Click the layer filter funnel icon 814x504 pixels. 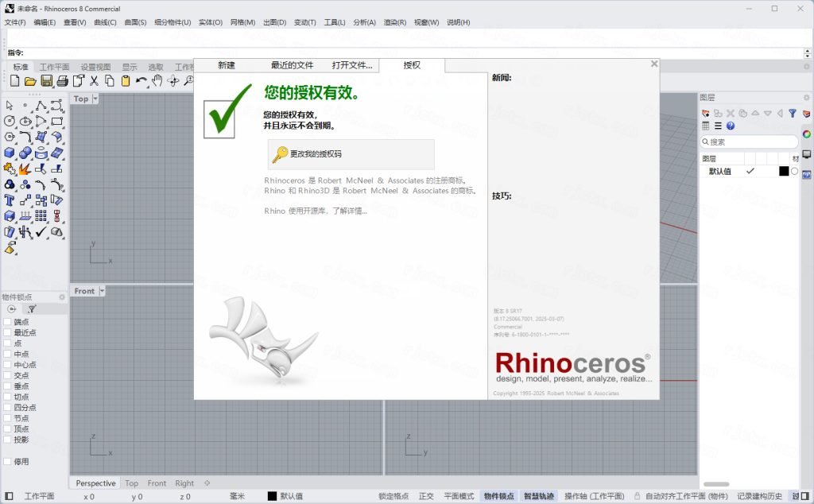point(793,113)
